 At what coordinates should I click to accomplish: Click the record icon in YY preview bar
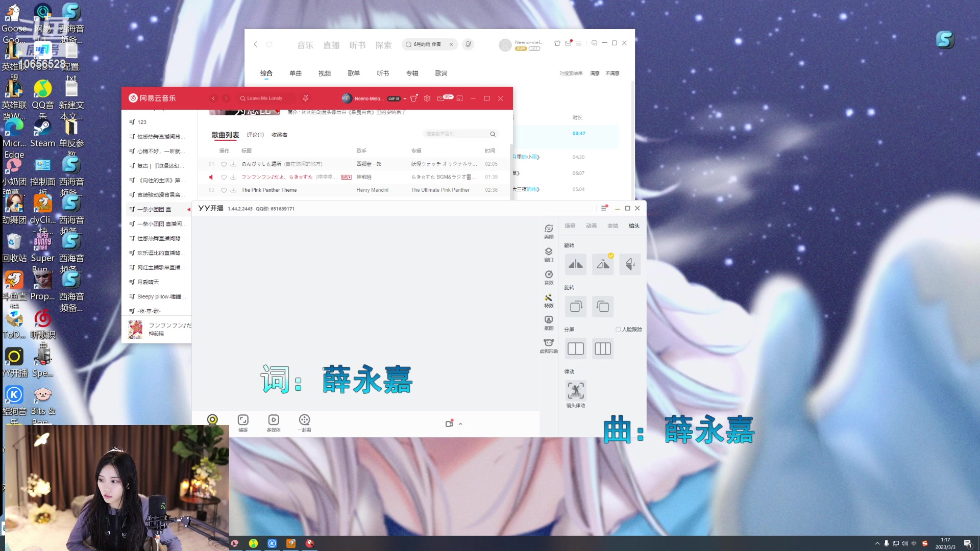tap(449, 423)
